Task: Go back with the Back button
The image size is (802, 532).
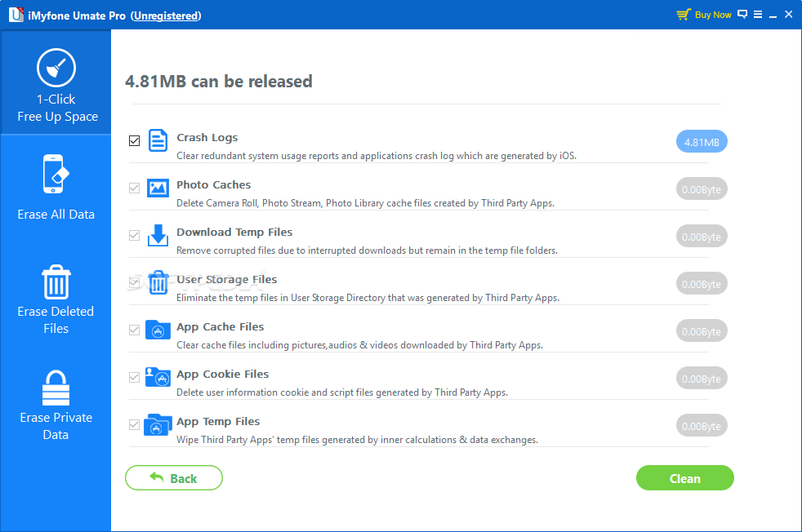Action: point(174,478)
